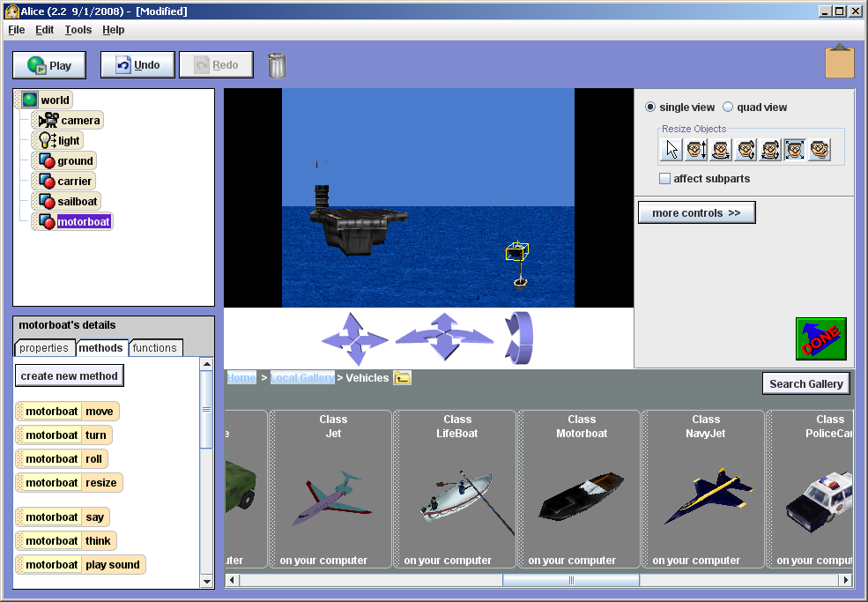This screenshot has height=602, width=868.
Task: Enable single view radio button
Action: pyautogui.click(x=650, y=107)
